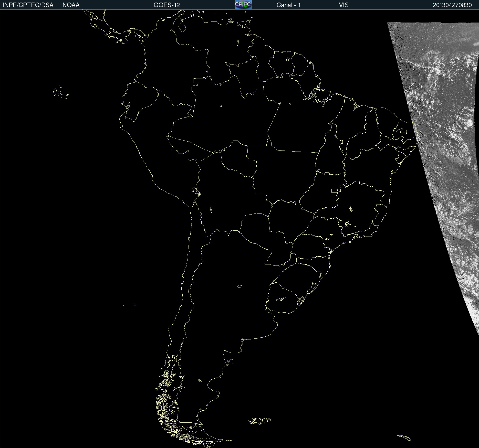
Task: Click the CPTEC logo in header
Action: [243, 5]
